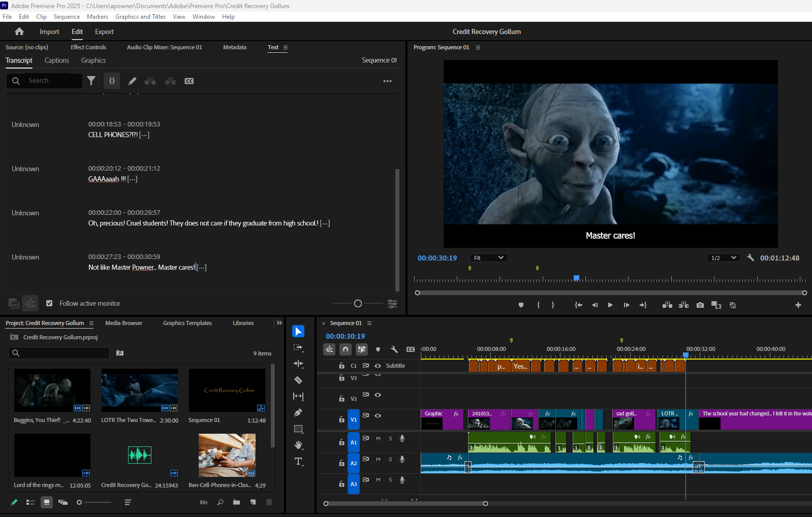812x517 pixels.
Task: Select the Pen tool in toolbar
Action: point(298,412)
